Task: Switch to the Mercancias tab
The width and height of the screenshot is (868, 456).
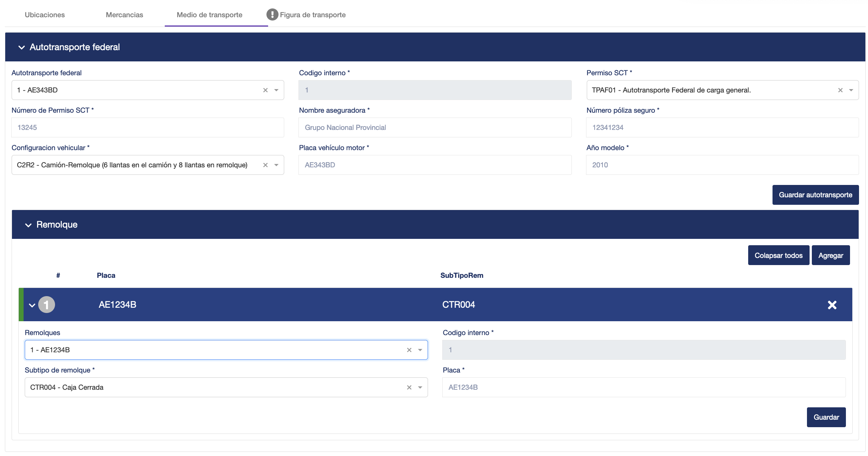Action: [124, 15]
